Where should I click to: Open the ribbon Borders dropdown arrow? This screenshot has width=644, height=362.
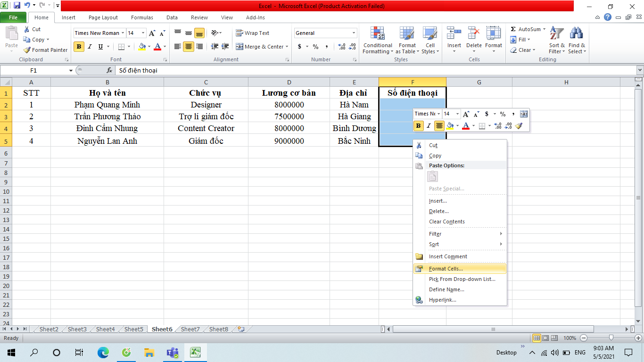pyautogui.click(x=130, y=47)
